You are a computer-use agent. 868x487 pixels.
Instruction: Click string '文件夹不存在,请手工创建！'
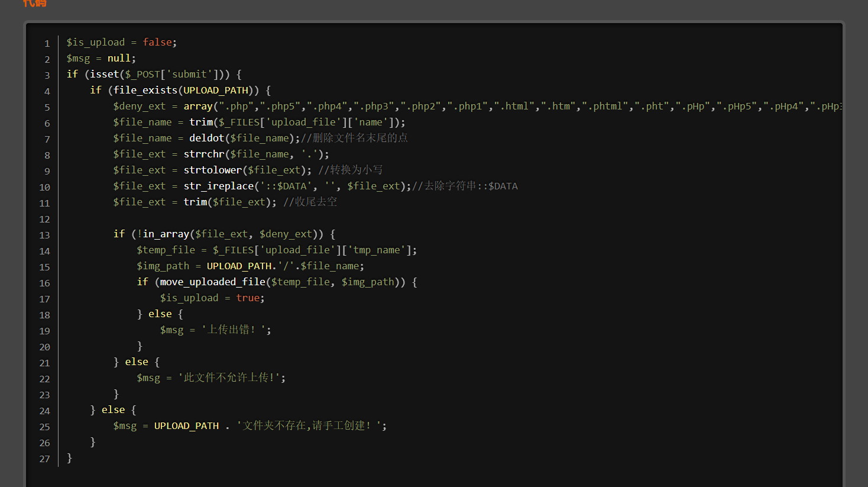309,425
